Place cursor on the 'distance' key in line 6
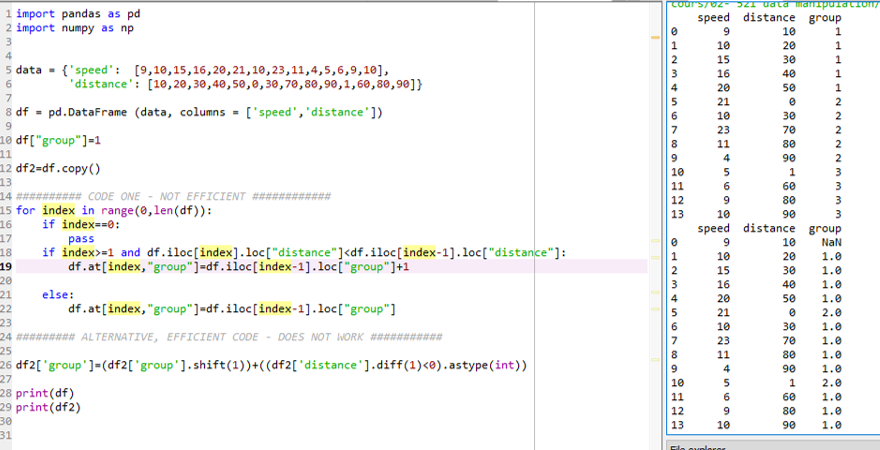The image size is (880, 450). pos(104,84)
